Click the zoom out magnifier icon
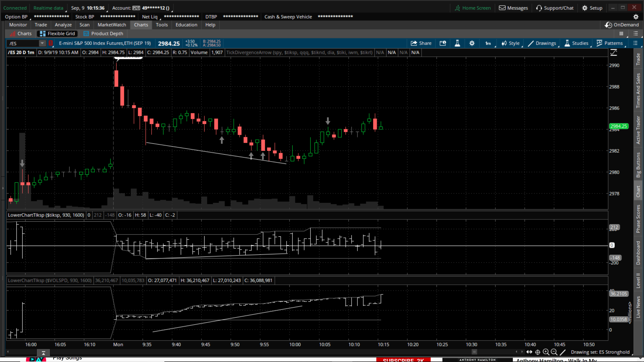This screenshot has width=644, height=362. 554,352
